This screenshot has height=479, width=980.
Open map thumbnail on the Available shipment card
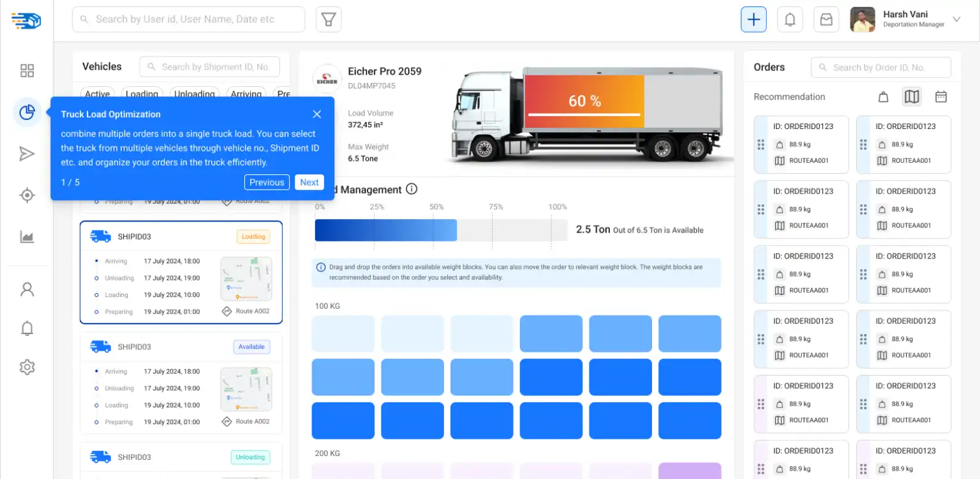coord(246,389)
